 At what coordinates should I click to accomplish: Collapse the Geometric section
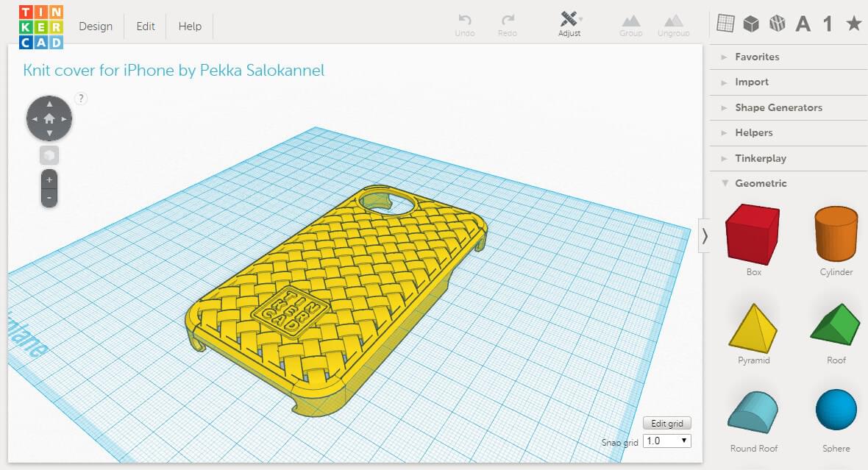click(761, 183)
